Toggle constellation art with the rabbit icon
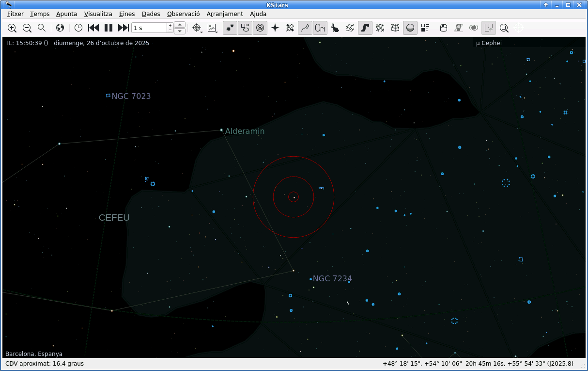 [335, 28]
